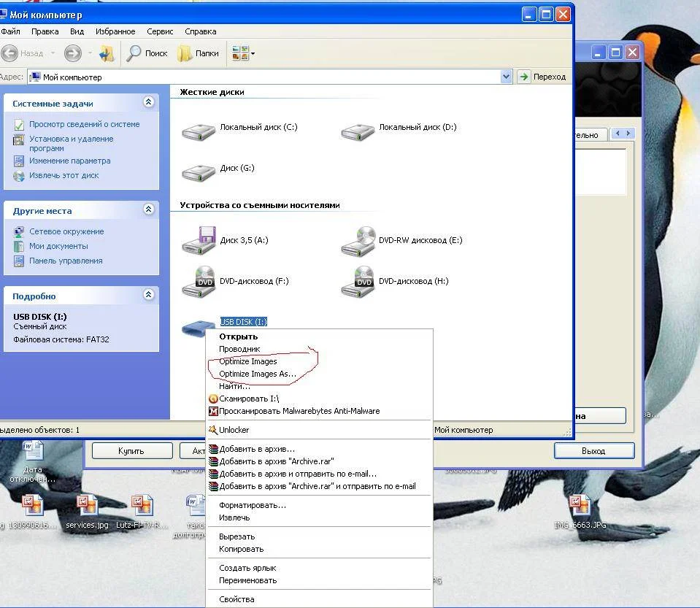Choose Optimize Images As... in context menu
Image resolution: width=700 pixels, height=608 pixels.
(x=320, y=374)
